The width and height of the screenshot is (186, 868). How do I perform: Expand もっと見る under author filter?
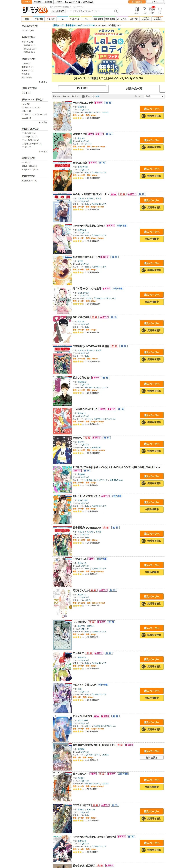pos(43,82)
